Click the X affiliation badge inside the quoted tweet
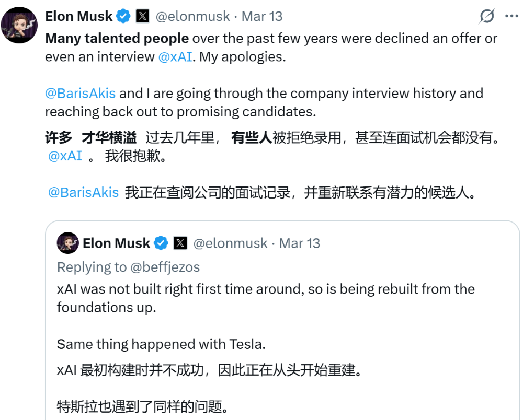Viewport: 523px width, 420px height. point(180,243)
